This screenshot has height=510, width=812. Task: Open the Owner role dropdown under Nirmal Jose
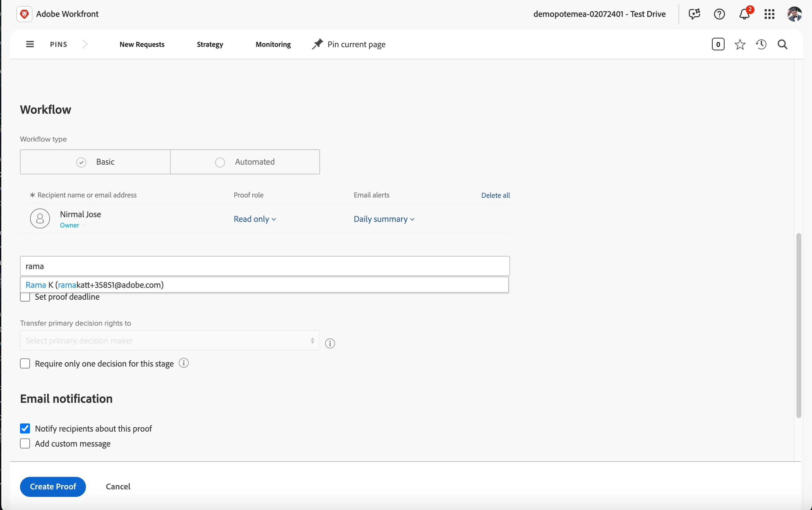pyautogui.click(x=72, y=225)
